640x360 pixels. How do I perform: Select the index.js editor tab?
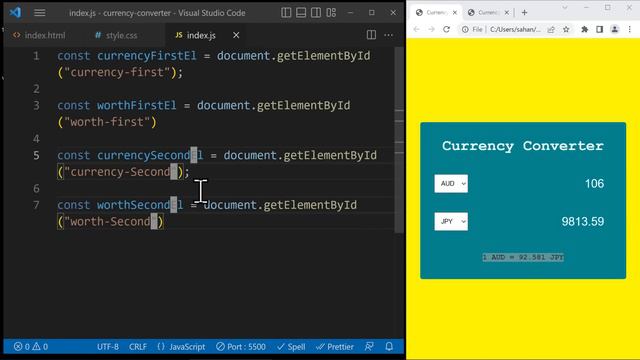pyautogui.click(x=196, y=36)
